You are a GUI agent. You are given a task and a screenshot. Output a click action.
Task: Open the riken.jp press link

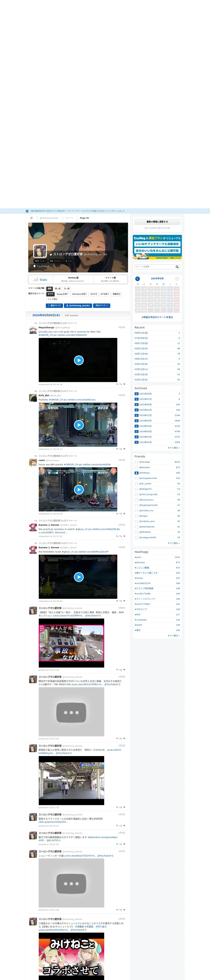(53, 822)
